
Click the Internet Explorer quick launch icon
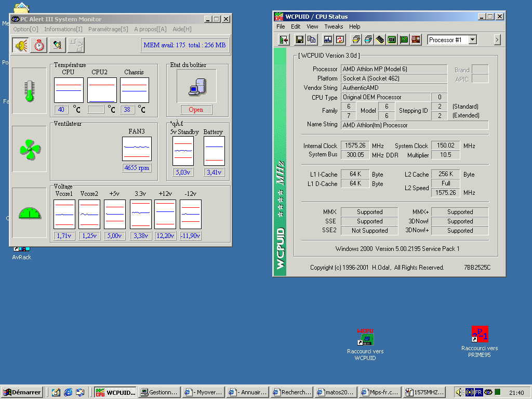tap(68, 392)
